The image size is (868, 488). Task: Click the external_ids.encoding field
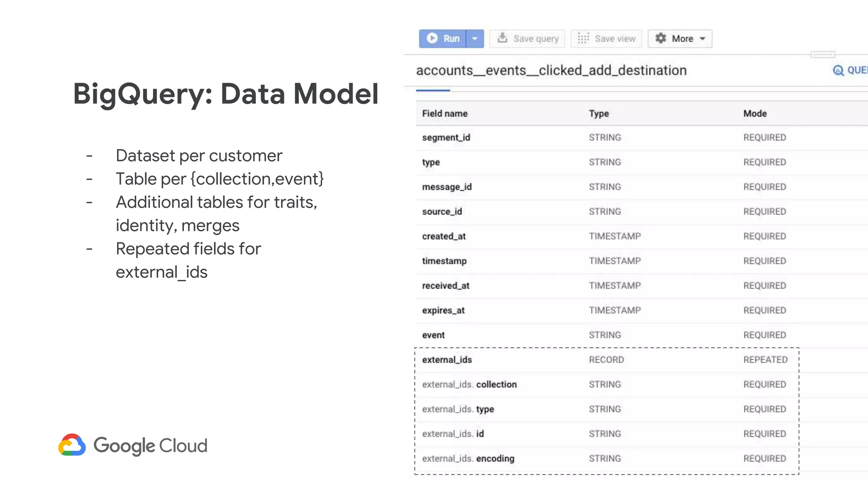[468, 458]
